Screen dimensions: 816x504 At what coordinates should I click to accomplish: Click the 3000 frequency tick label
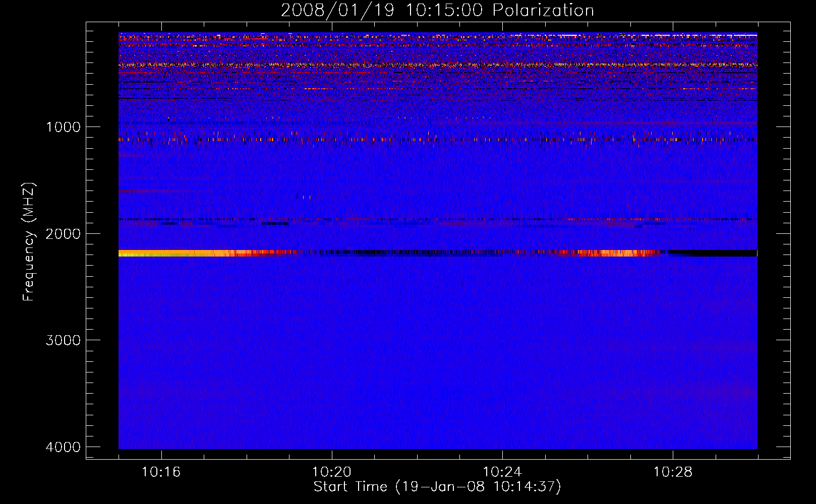pos(63,340)
